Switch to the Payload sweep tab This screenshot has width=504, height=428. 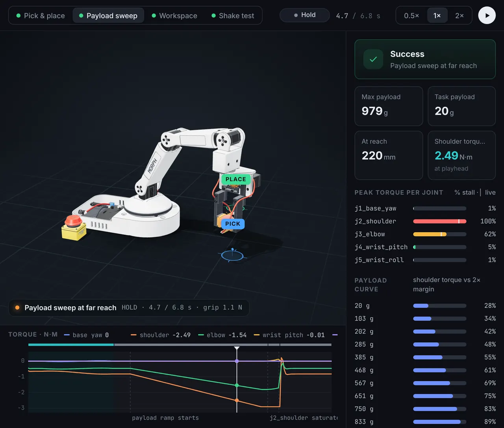click(108, 16)
